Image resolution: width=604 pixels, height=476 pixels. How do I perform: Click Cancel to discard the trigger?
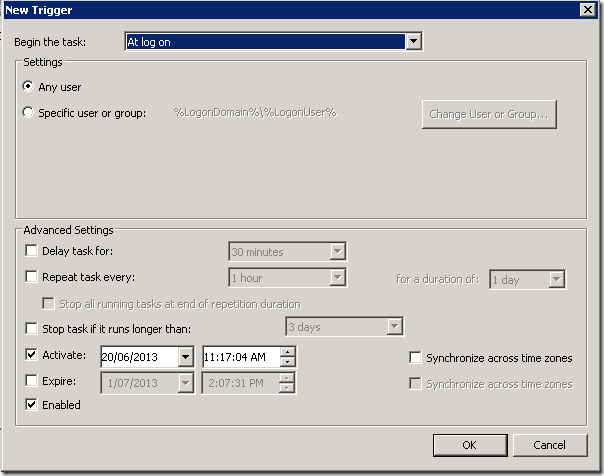coord(550,445)
